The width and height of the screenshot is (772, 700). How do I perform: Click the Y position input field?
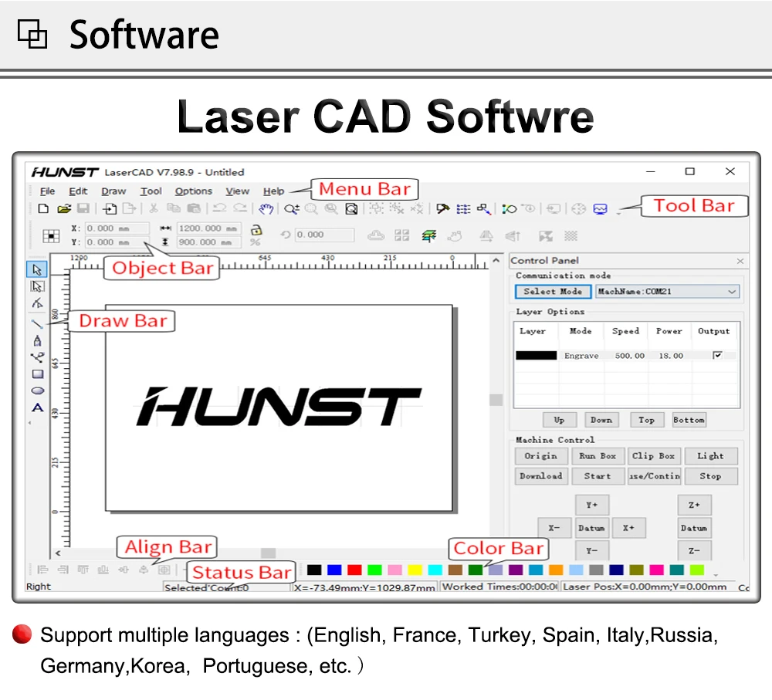[117, 242]
